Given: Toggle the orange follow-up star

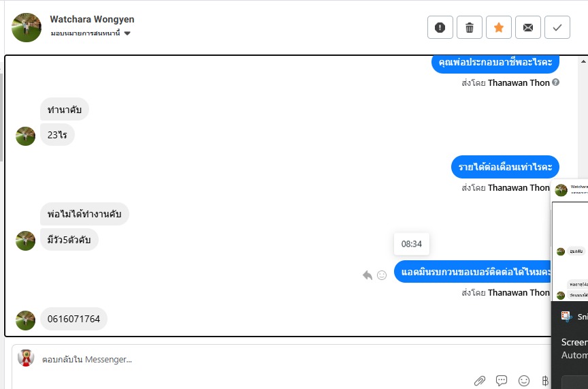Looking at the screenshot, I should pos(498,27).
